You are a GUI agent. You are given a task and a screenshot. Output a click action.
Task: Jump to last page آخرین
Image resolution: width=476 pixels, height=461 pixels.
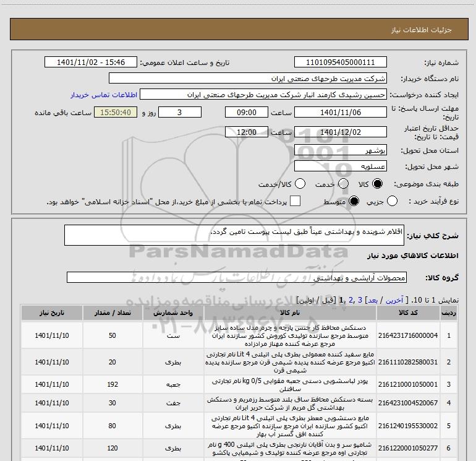point(394,300)
